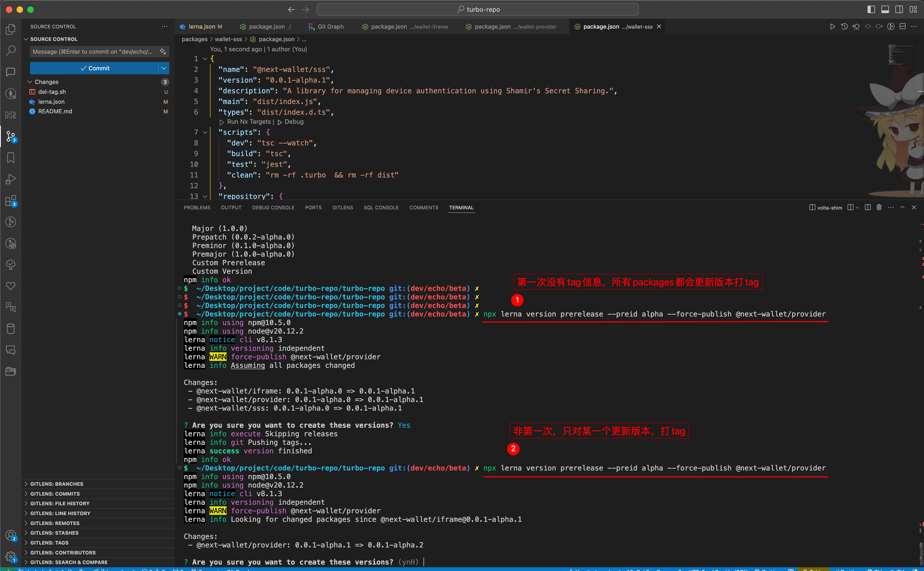Open terminal panel more actions ellipsis
Viewport: 924px width, 571px height.
point(891,207)
